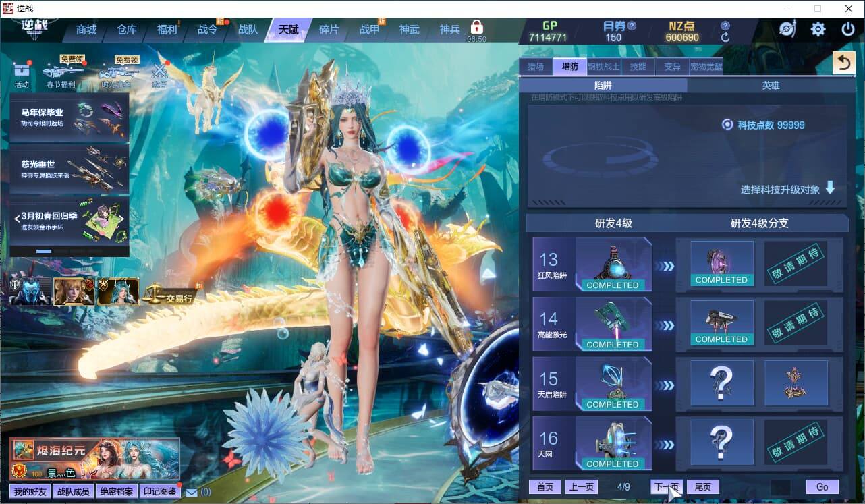Select the blonde girl character portrait

(74, 291)
